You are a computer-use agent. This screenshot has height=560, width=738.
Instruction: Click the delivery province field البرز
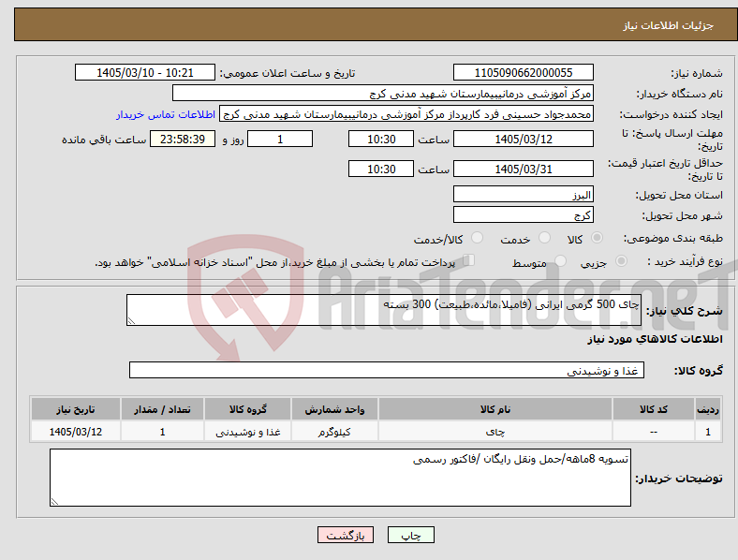523,195
